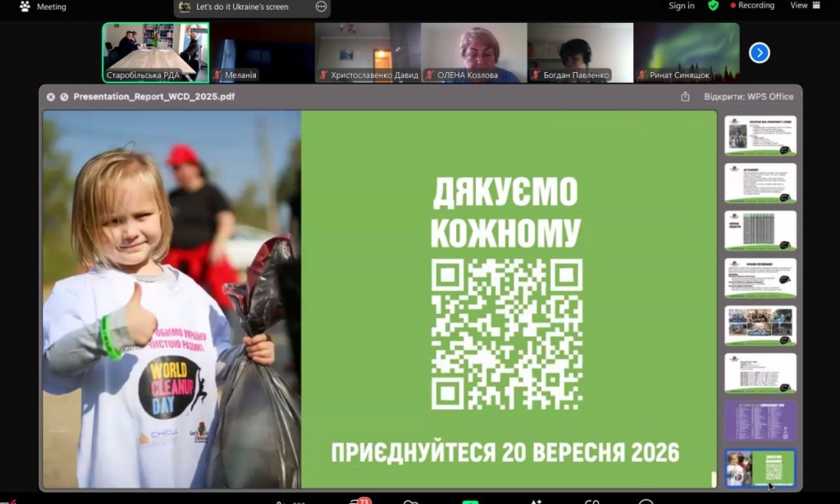Select Ринат Синящок's video thumbnail

coord(686,52)
